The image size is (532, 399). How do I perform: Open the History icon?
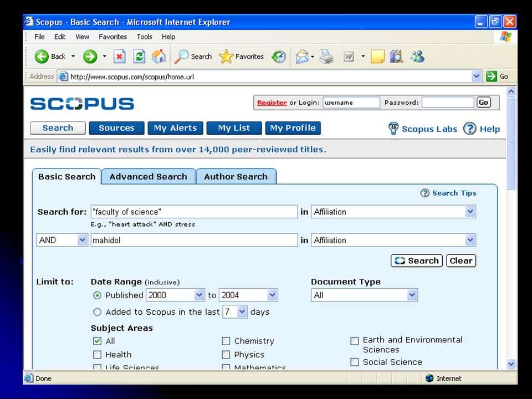(279, 57)
